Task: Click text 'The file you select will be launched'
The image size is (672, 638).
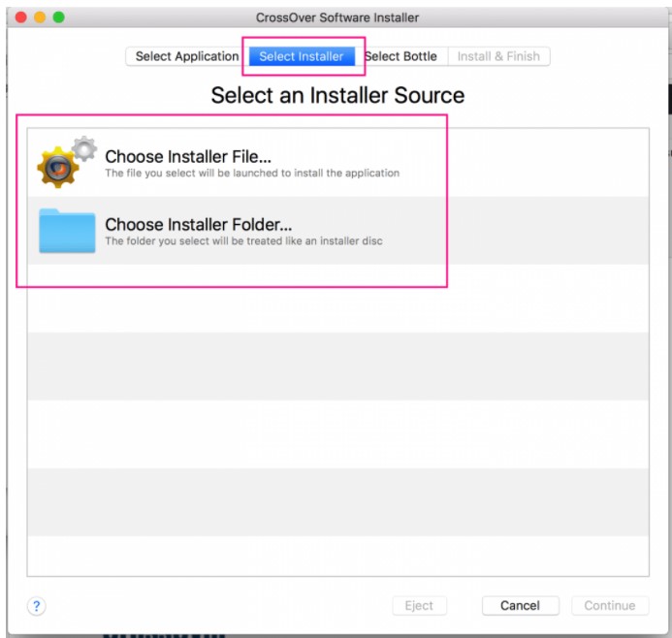Action: coord(192,174)
